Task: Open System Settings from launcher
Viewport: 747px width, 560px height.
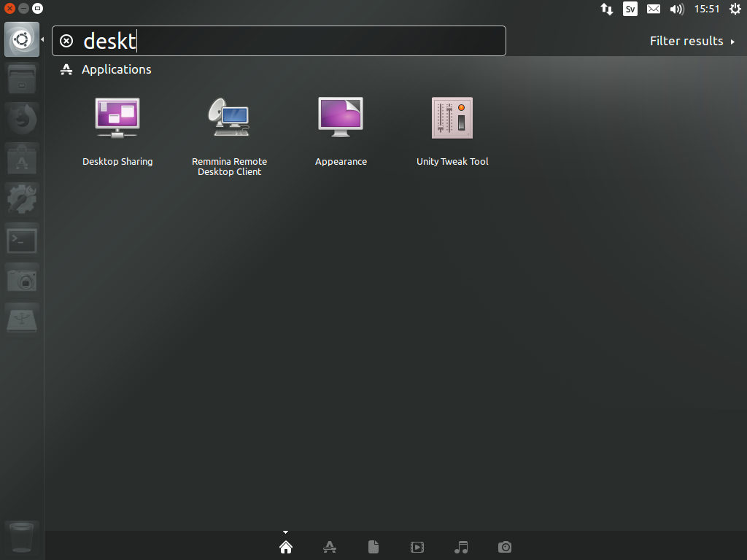Action: [x=22, y=199]
